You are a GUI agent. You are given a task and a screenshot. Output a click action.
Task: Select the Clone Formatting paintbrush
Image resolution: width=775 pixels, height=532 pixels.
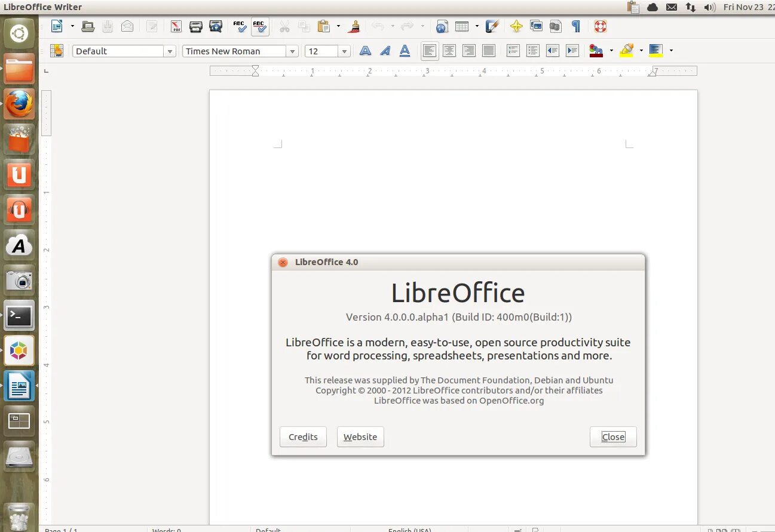[354, 26]
